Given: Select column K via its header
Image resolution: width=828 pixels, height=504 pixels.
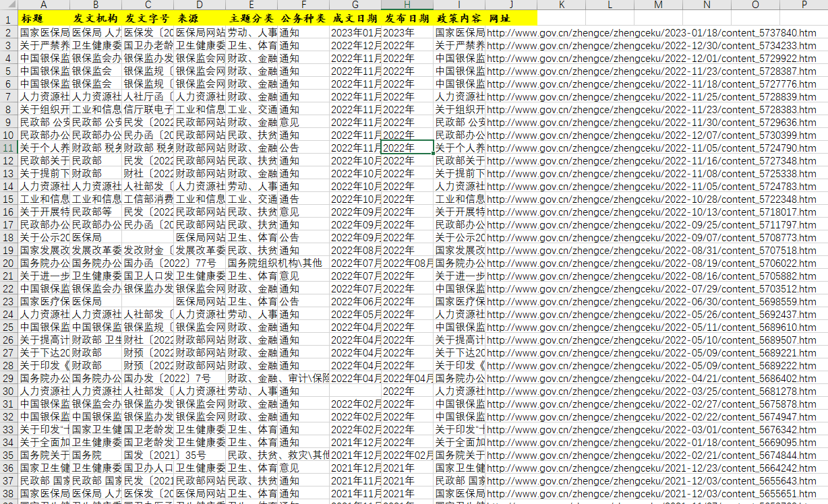Looking at the screenshot, I should 562,5.
